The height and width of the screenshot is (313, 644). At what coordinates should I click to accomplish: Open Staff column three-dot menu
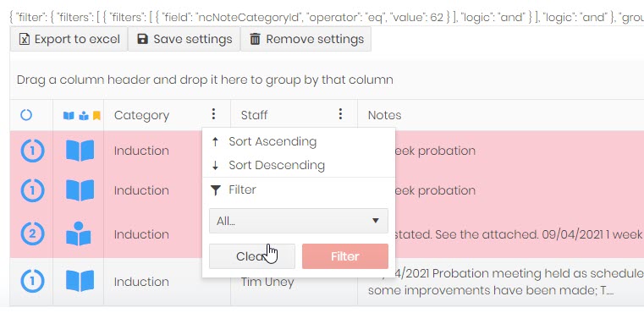(340, 114)
